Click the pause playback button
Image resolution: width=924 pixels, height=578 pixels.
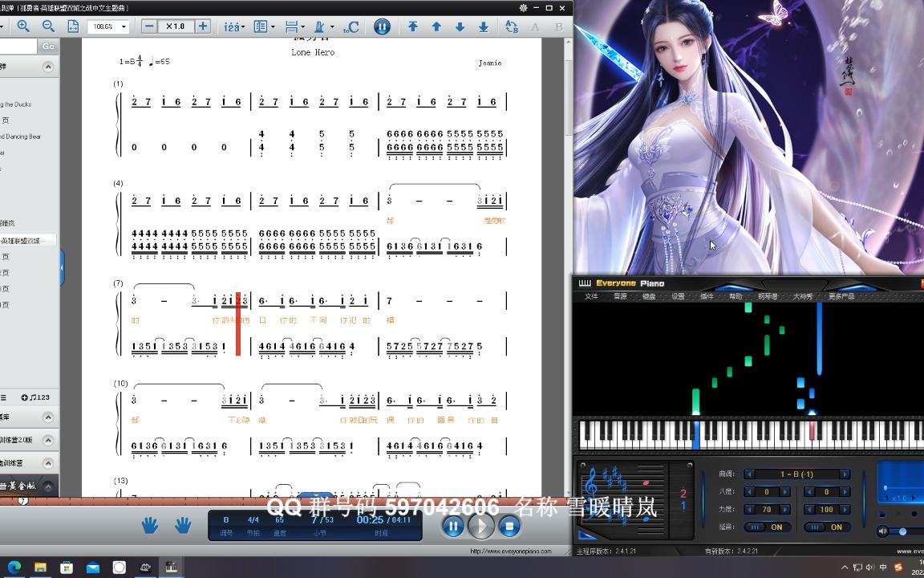[453, 525]
